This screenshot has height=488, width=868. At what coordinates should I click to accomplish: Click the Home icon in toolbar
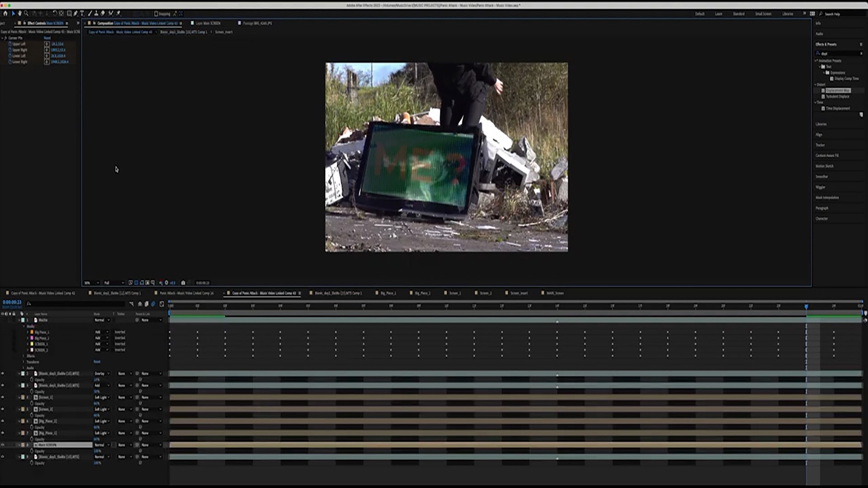coord(5,14)
